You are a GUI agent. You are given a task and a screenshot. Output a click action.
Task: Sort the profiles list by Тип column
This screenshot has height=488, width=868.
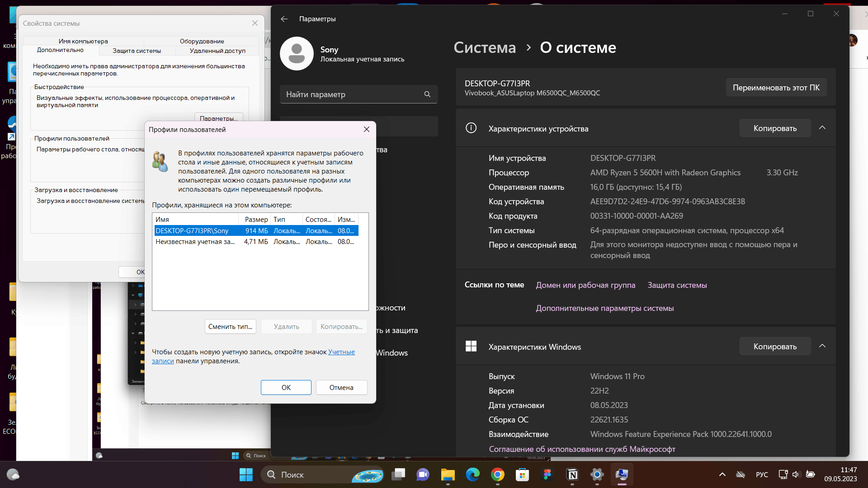coord(287,220)
